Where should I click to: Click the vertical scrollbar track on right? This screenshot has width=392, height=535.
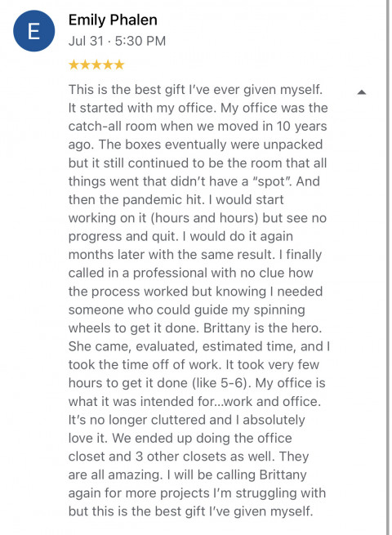pyautogui.click(x=388, y=268)
